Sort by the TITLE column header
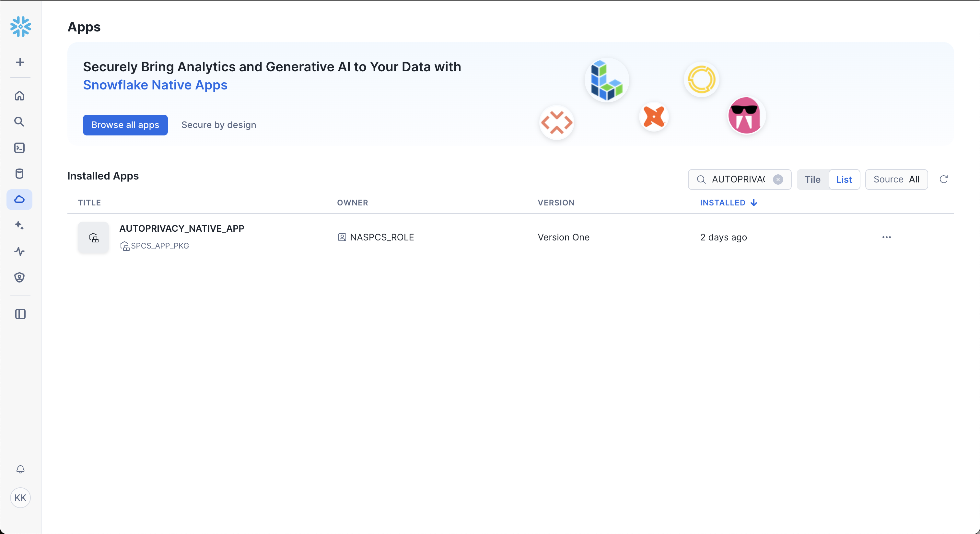This screenshot has height=534, width=980. pos(89,203)
